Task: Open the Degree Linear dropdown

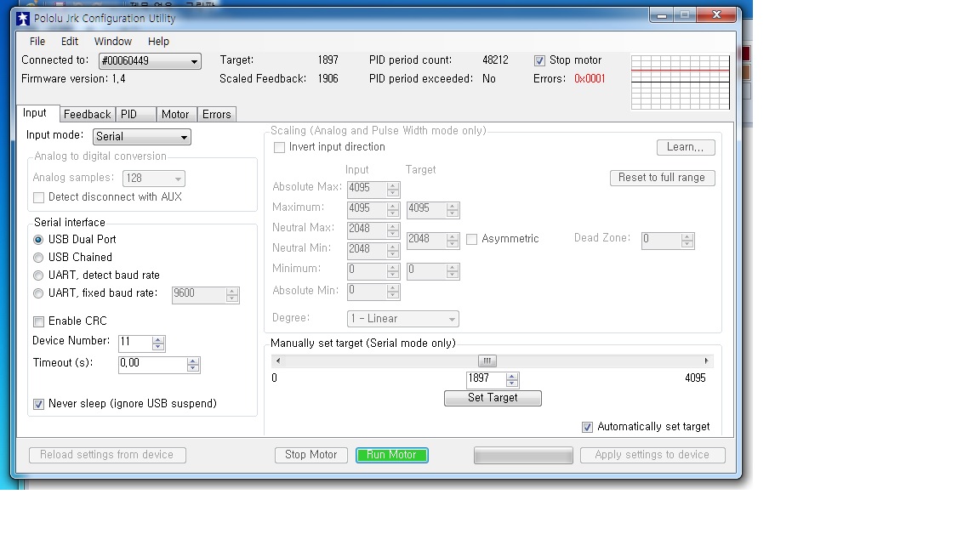Action: tap(402, 319)
